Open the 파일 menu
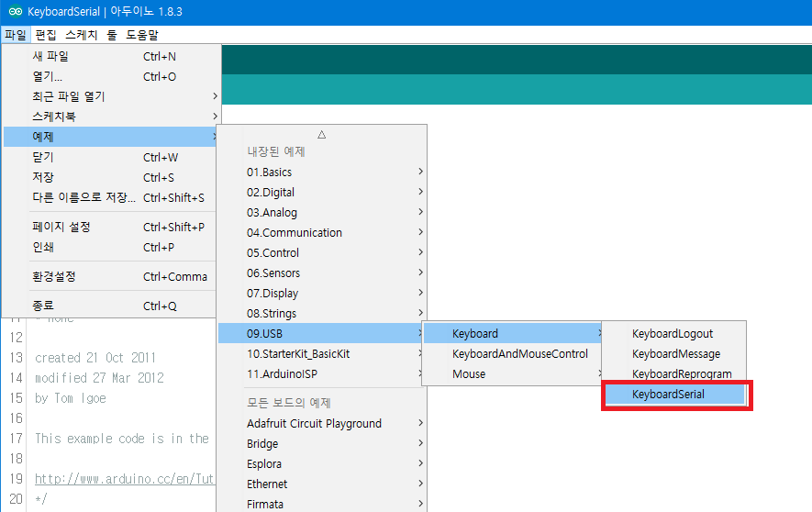Image resolution: width=812 pixels, height=512 pixels. pyautogui.click(x=16, y=35)
